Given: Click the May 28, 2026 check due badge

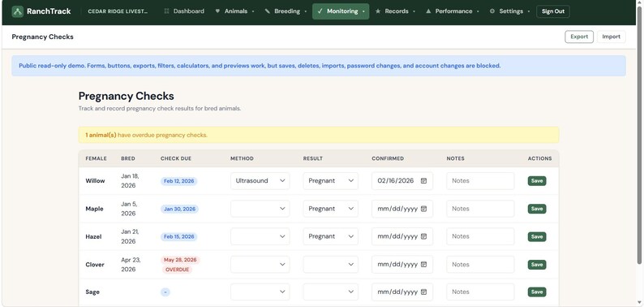Looking at the screenshot, I should 180,260.
